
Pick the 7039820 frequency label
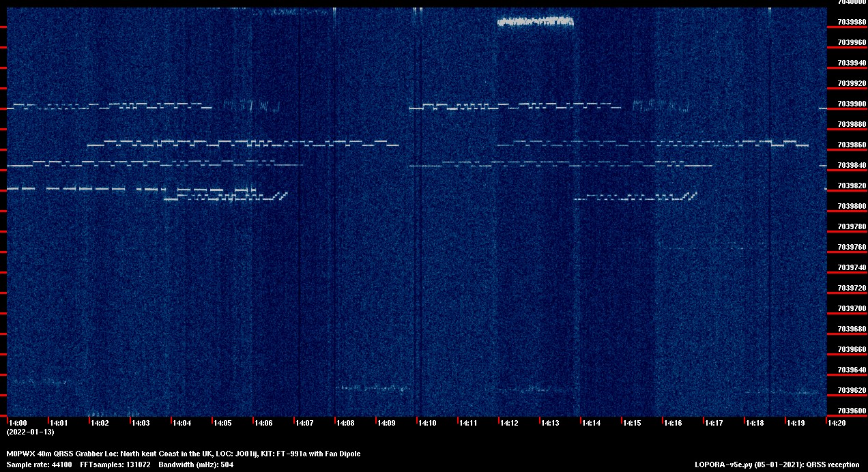click(x=852, y=186)
